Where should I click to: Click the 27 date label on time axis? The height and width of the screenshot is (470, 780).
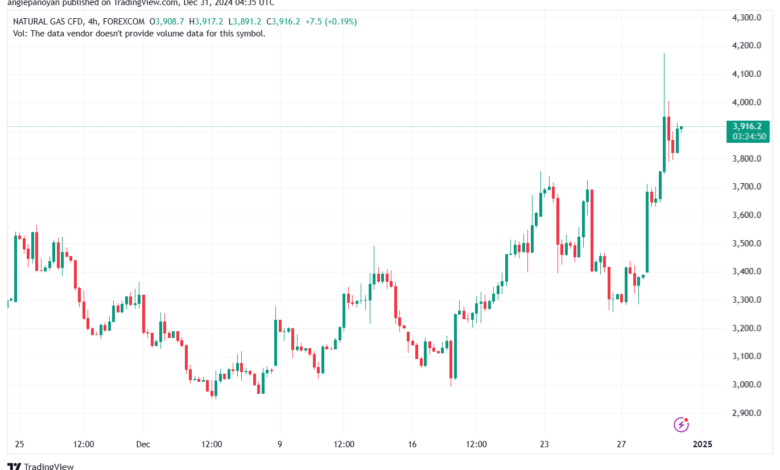(621, 444)
